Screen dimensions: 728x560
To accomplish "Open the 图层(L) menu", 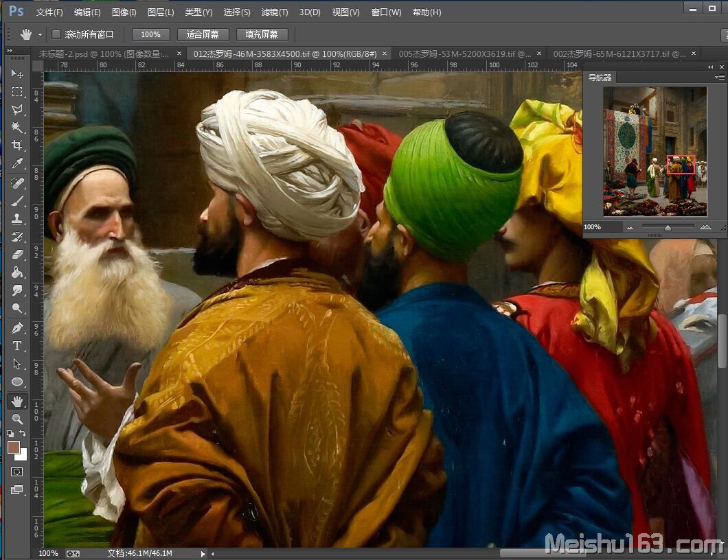I will 161,12.
